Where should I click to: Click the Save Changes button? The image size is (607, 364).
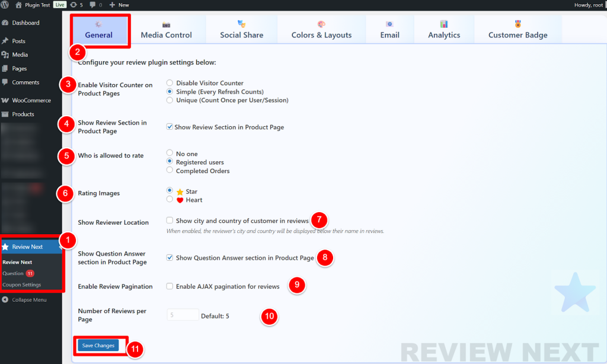point(98,346)
